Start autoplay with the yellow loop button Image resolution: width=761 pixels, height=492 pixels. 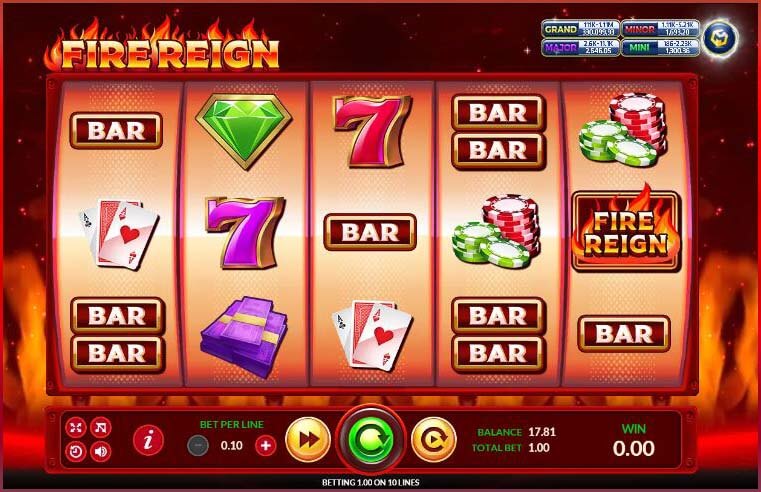pyautogui.click(x=434, y=440)
